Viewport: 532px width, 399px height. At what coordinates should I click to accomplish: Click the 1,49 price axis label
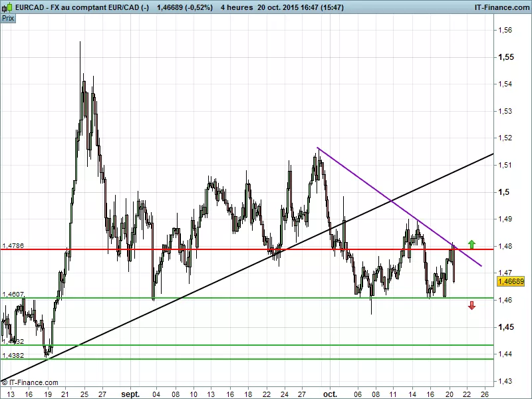[x=505, y=219]
